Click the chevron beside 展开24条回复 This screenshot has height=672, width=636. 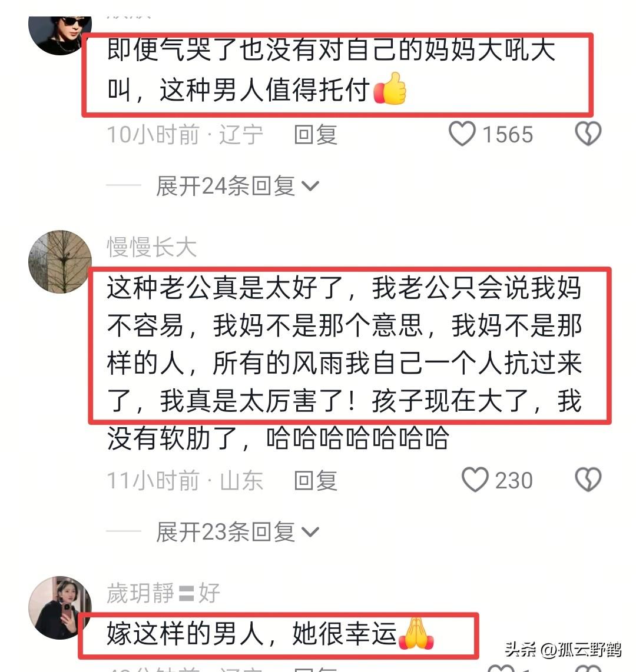tap(310, 186)
